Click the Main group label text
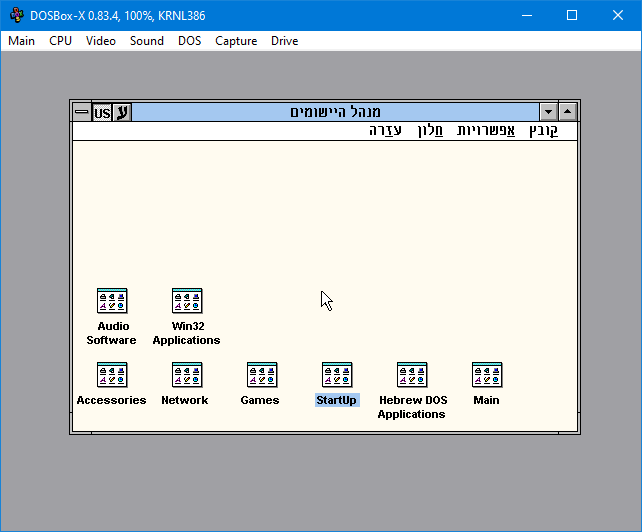The width and height of the screenshot is (642, 532). click(486, 400)
